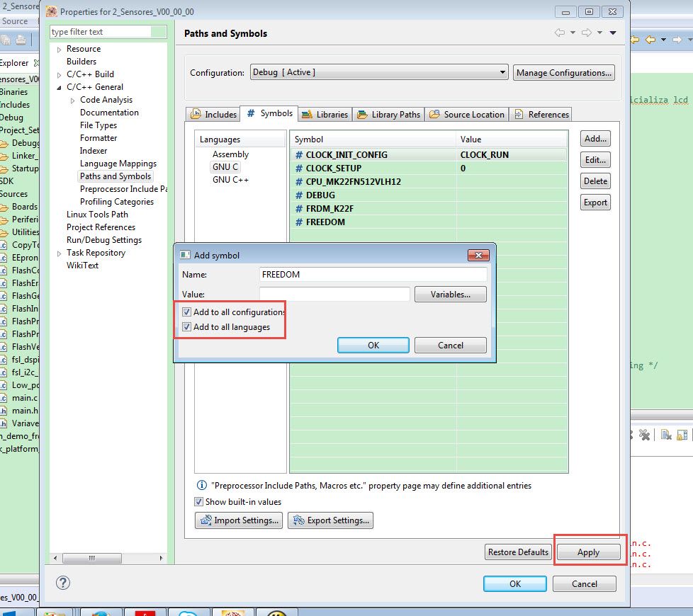The width and height of the screenshot is (693, 616).
Task: Click main.c in the project explorer
Action: [x=24, y=398]
